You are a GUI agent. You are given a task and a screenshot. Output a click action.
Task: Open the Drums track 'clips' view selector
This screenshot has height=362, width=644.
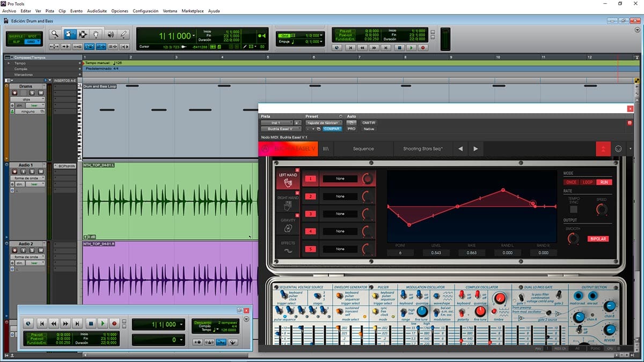[x=29, y=99]
